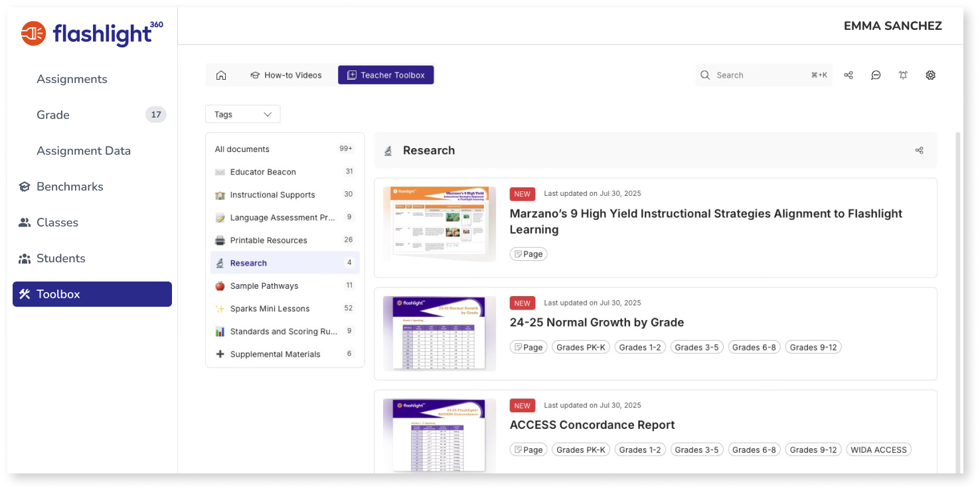The height and width of the screenshot is (490, 980).
Task: Click the 99+ count on All documents
Action: pos(346,149)
